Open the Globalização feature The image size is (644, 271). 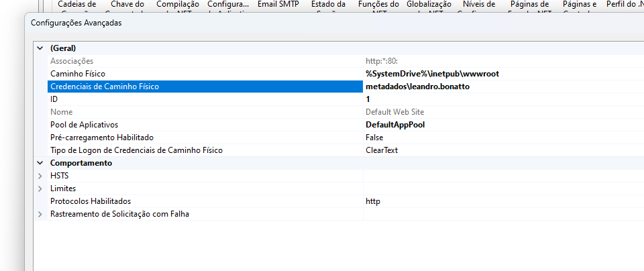(x=429, y=5)
